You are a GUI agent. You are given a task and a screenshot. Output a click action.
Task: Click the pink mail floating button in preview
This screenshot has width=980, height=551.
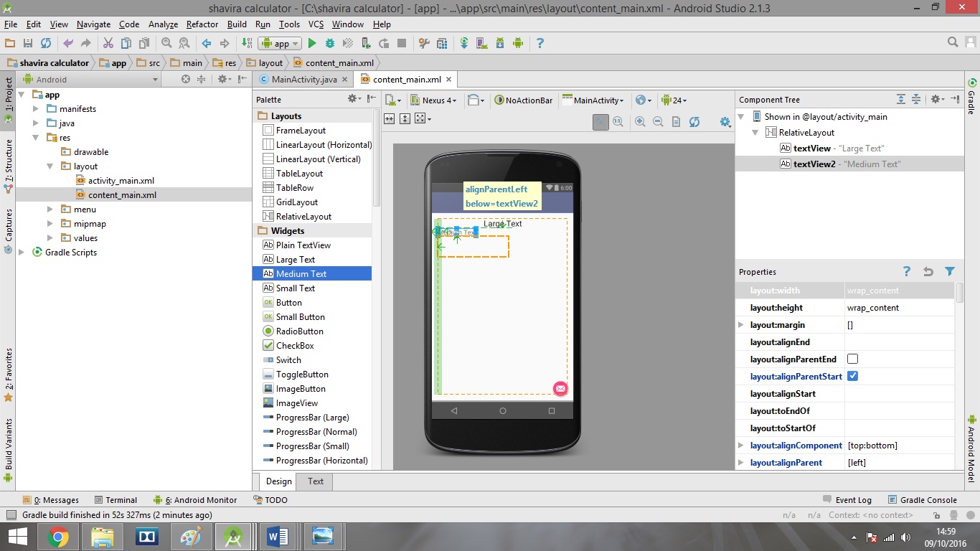point(560,388)
